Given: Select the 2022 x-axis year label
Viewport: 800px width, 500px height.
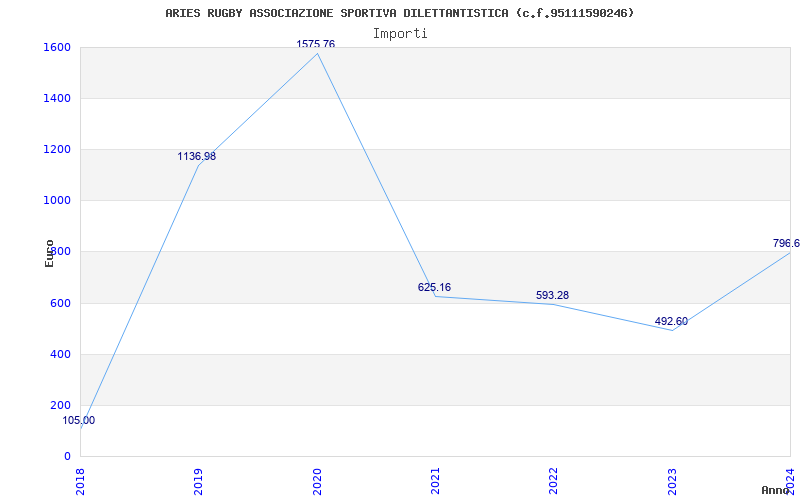Looking at the screenshot, I should click(554, 481).
